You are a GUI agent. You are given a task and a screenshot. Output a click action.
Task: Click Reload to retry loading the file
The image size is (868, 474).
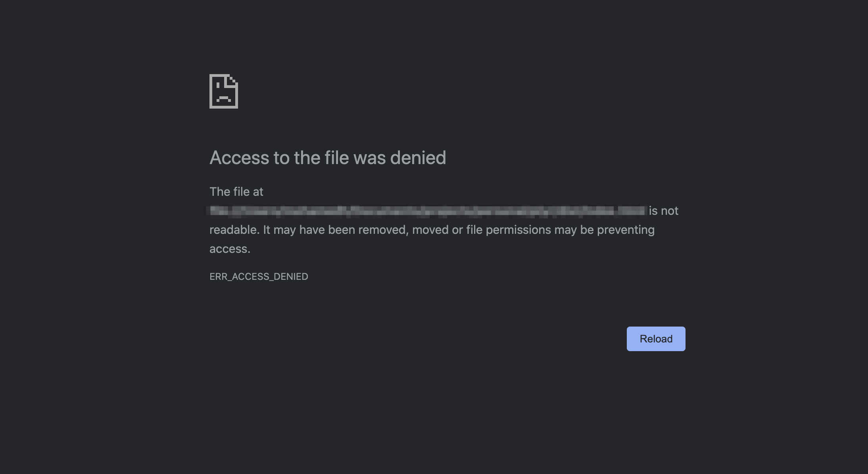click(656, 338)
